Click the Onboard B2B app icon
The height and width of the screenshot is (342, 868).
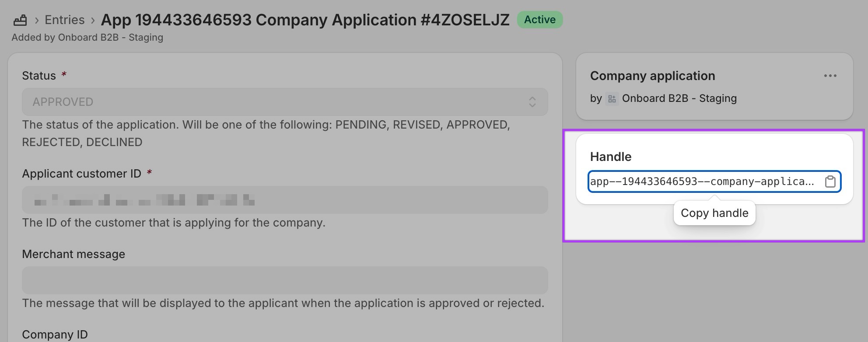tap(612, 99)
